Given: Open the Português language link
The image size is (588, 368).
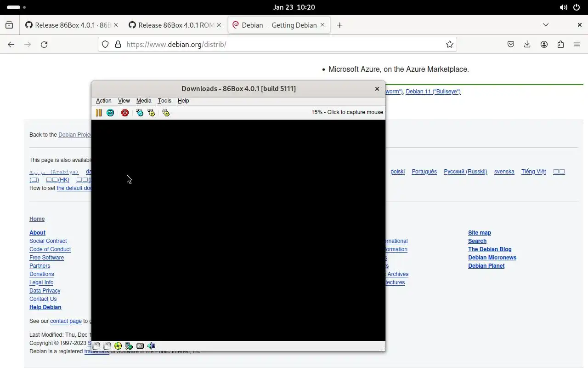Looking at the screenshot, I should pos(424,172).
